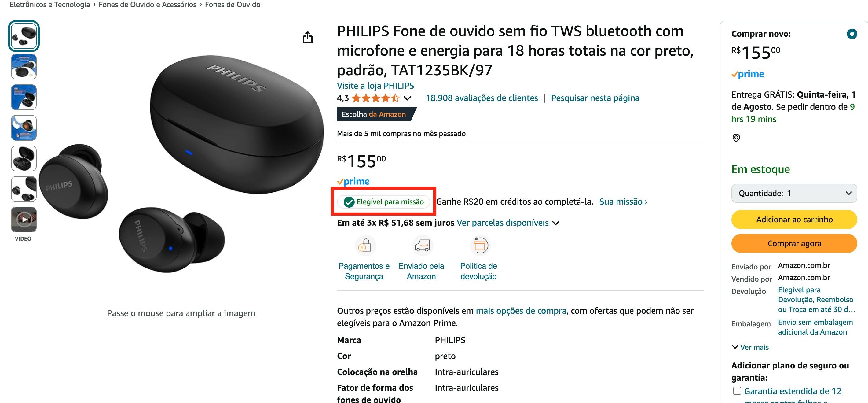The image size is (868, 403).
Task: Play the product VÍDEO thumbnail
Action: point(24,220)
